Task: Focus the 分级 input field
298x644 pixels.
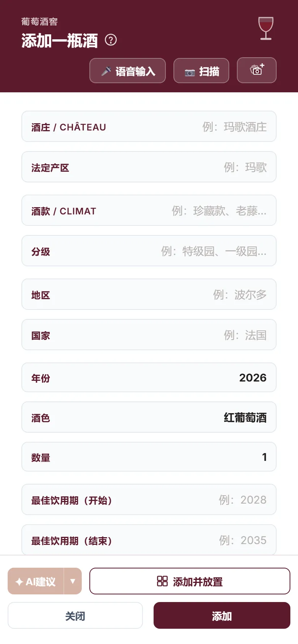Action: 149,251
